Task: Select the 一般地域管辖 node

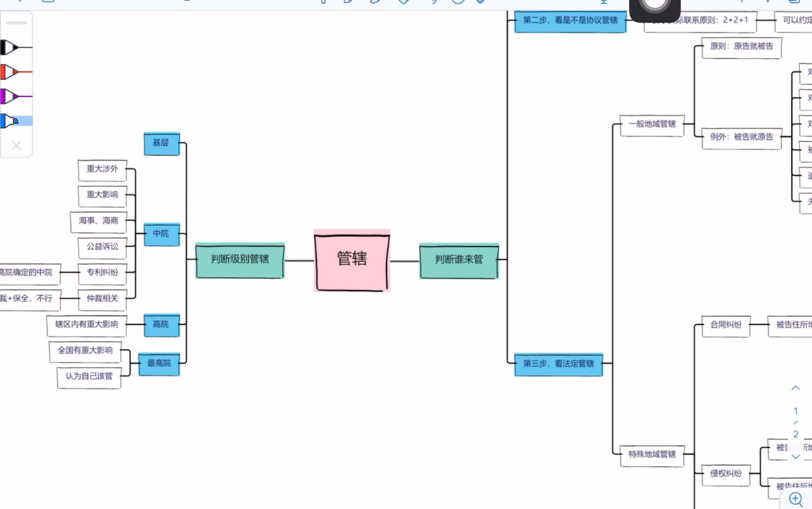Action: click(x=652, y=125)
